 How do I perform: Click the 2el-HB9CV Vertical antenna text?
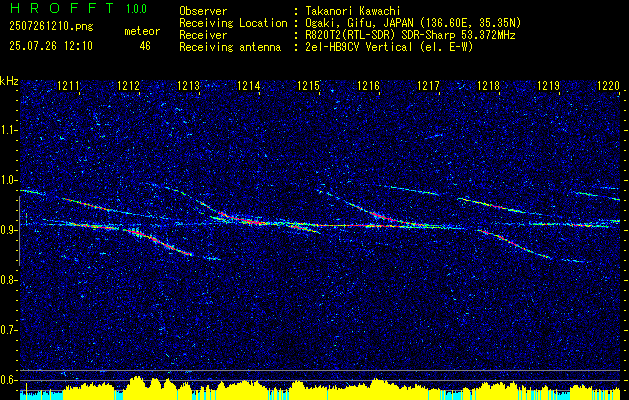(388, 47)
